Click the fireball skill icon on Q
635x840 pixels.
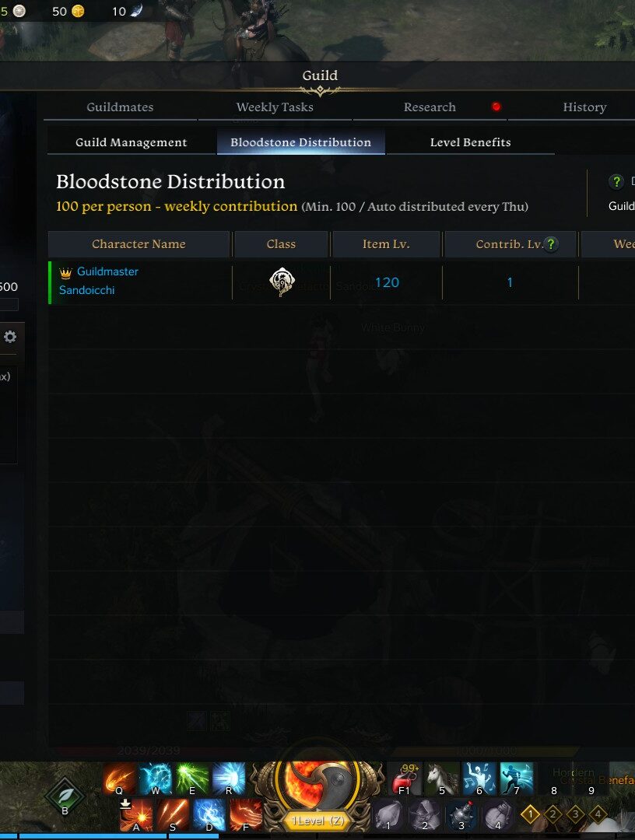[x=120, y=779]
